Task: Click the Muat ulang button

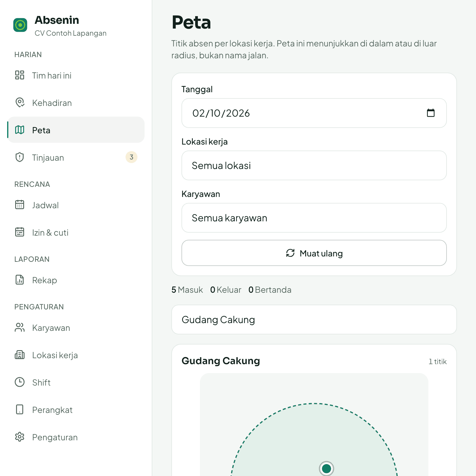Action: pyautogui.click(x=314, y=253)
